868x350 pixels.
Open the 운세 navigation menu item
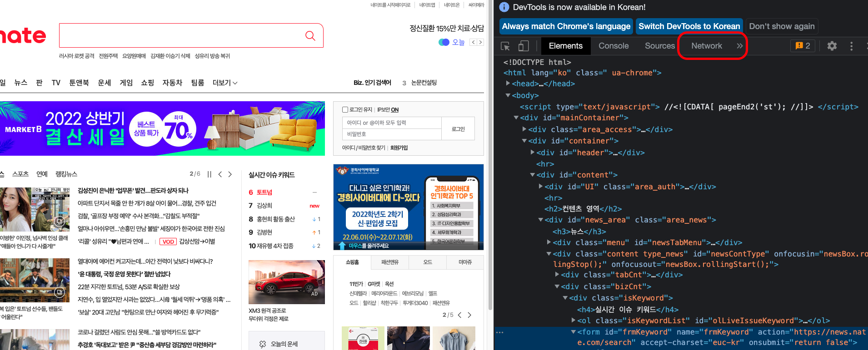(105, 83)
